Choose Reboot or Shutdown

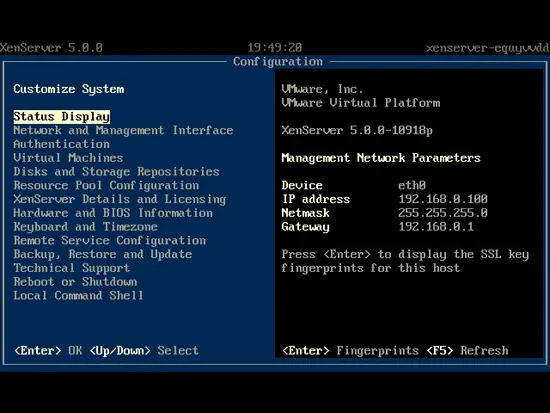[x=75, y=282]
